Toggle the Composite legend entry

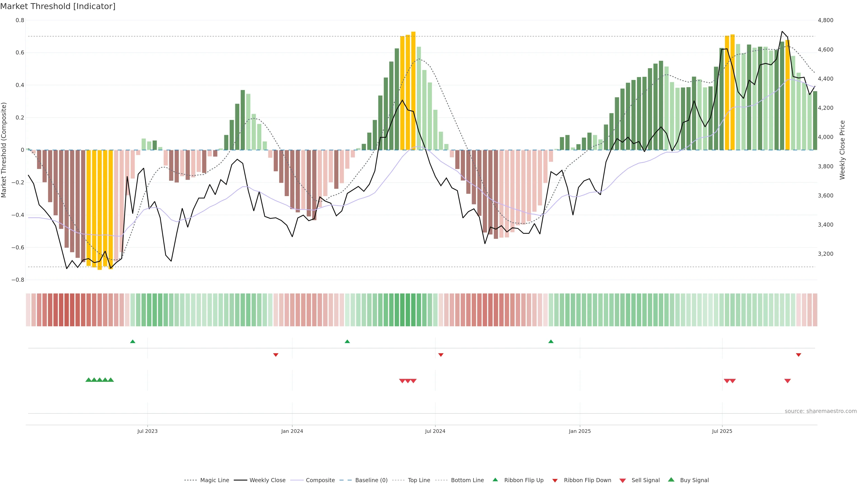tap(320, 480)
